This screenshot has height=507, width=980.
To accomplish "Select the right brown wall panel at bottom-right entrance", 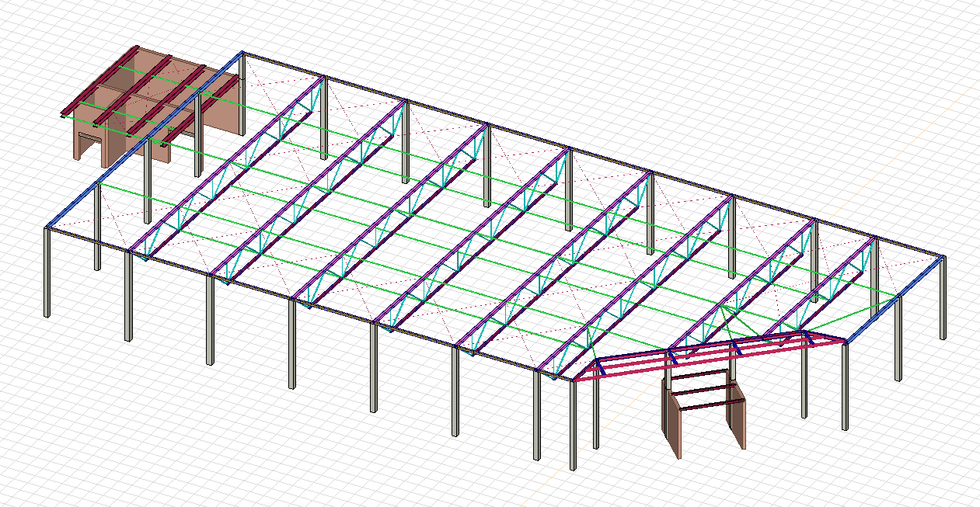I will [x=736, y=419].
